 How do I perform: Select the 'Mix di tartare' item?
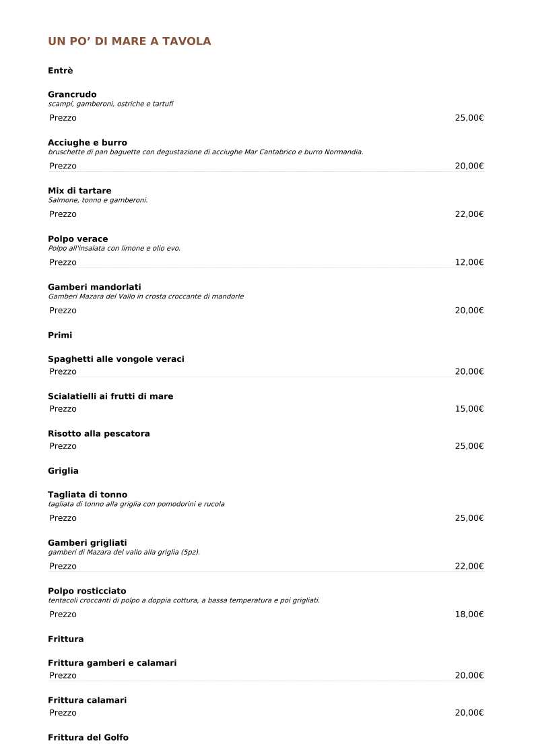pos(79,191)
